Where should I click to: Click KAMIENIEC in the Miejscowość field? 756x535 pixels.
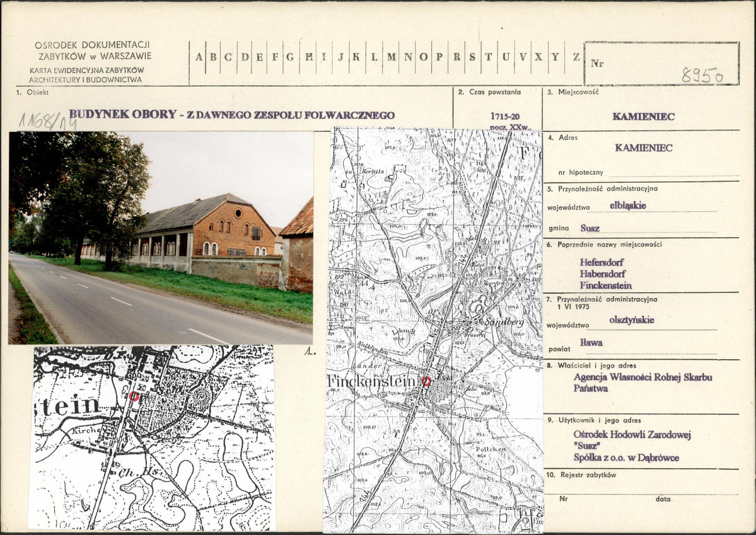tap(643, 117)
